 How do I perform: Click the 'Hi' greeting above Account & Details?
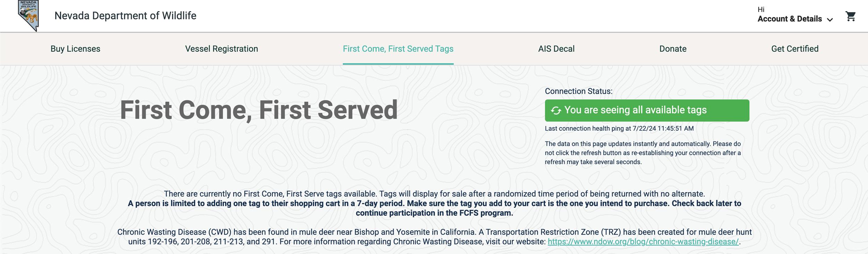760,10
